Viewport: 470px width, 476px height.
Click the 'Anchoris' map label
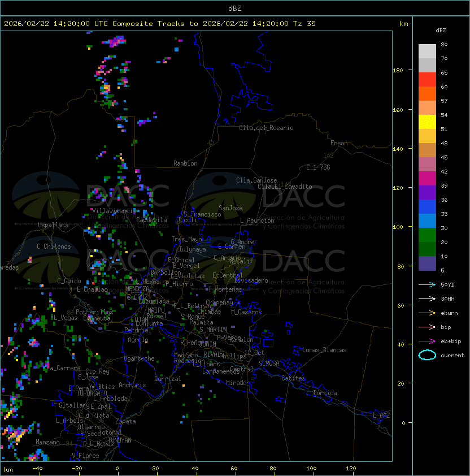point(132,385)
